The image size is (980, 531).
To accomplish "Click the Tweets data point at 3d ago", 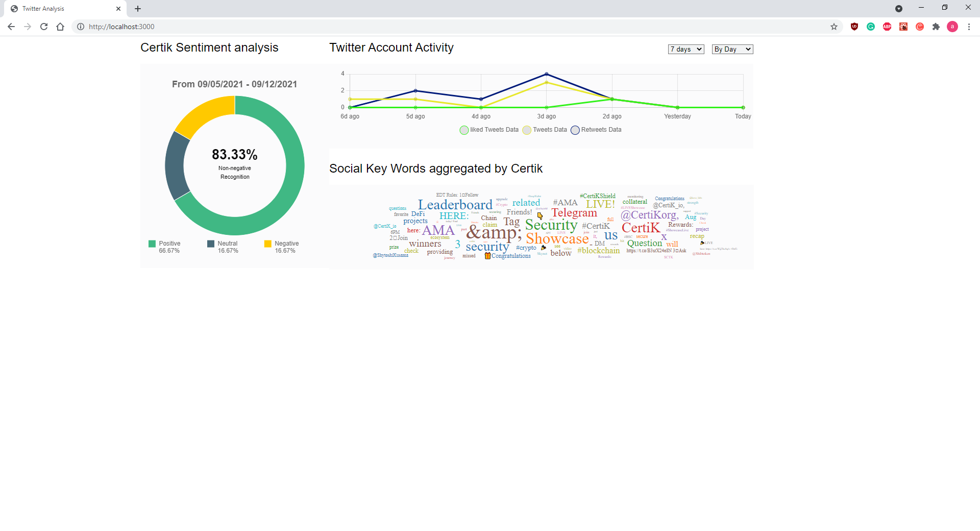I will pos(547,82).
